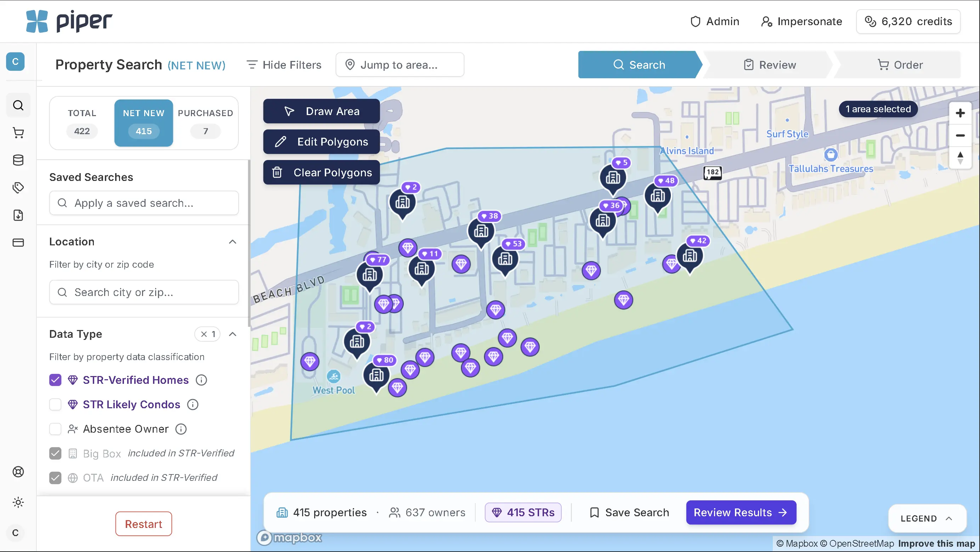Click the Search city or zip field
This screenshot has height=552, width=980.
(144, 292)
